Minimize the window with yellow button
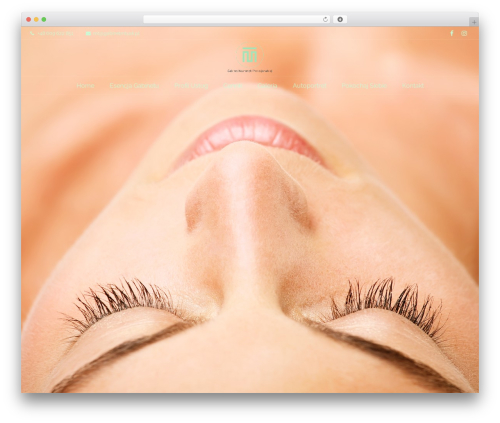 click(x=36, y=20)
